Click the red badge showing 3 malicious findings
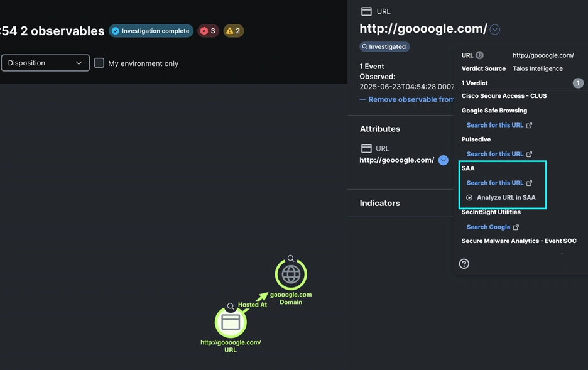The width and height of the screenshot is (588, 370). coord(208,30)
